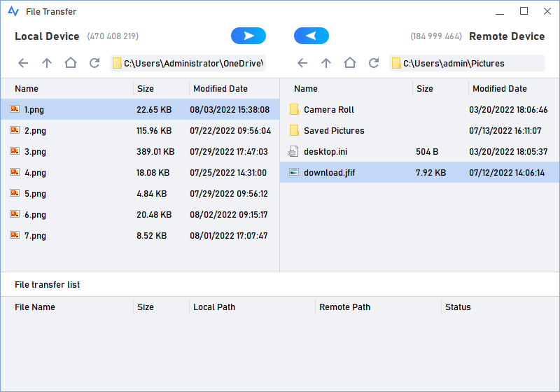
Task: Open remote device home directory
Action: tap(350, 63)
